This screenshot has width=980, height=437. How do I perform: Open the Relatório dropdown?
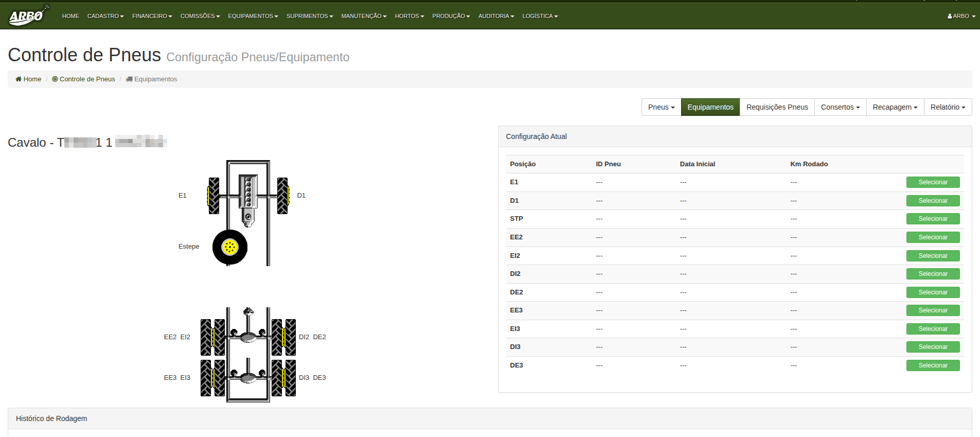[948, 107]
